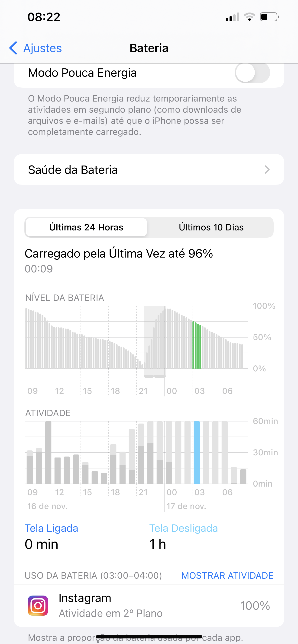Tap Instagram's 100% usage value
The height and width of the screenshot is (644, 298).
tap(255, 606)
